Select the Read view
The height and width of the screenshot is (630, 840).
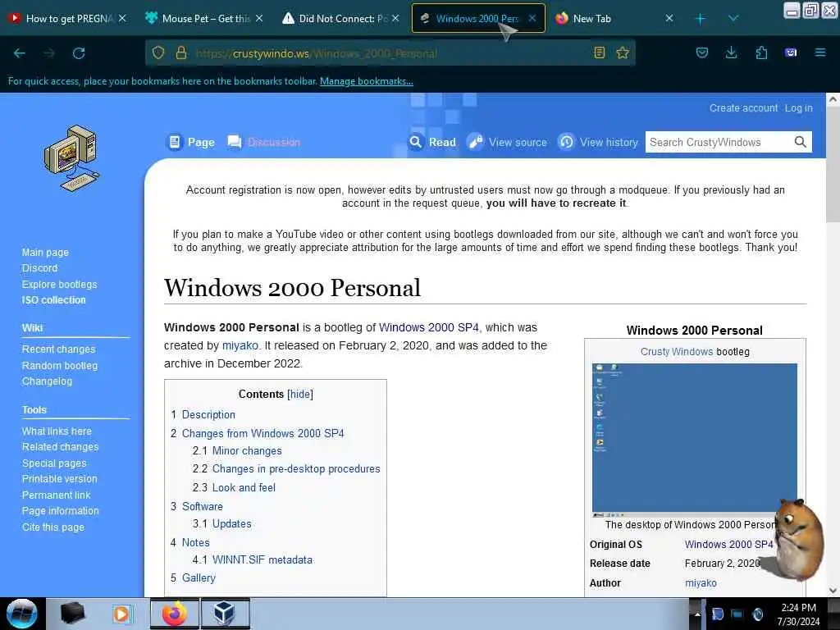pos(432,142)
